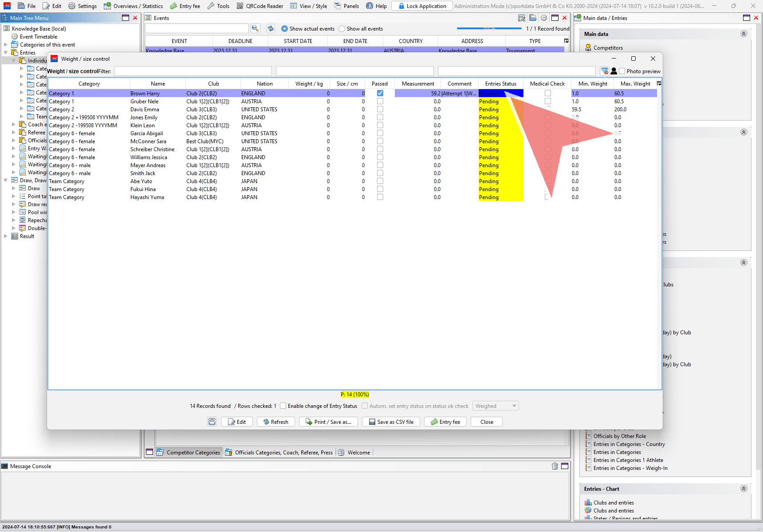The image size is (763, 532).
Task: Click the edit-form icon in Events panel header
Action: click(522, 18)
